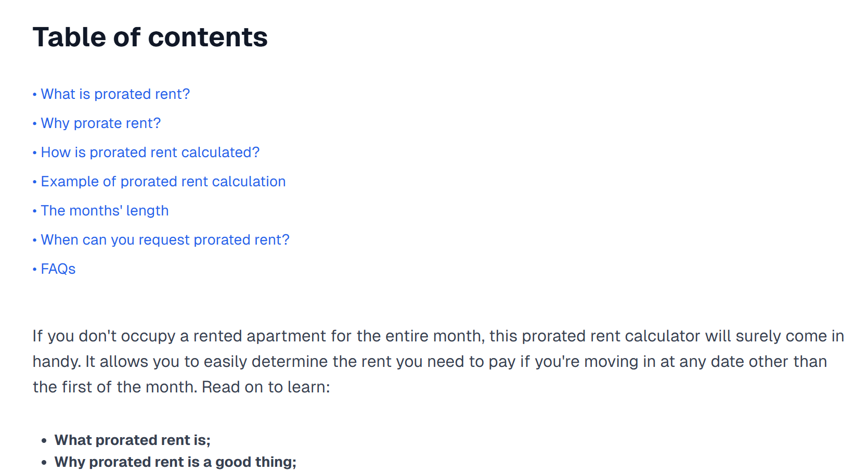Viewport: 868px width, 471px height.
Task: Click bullet marker beside 'The months' length'
Action: click(x=35, y=211)
